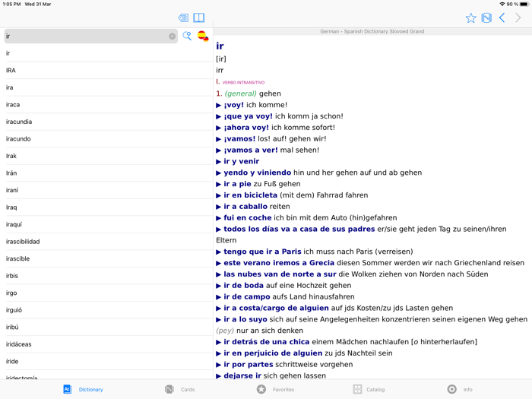Image resolution: width=532 pixels, height=399 pixels.
Task: Select the Catalog tab icon
Action: pyautogui.click(x=358, y=389)
